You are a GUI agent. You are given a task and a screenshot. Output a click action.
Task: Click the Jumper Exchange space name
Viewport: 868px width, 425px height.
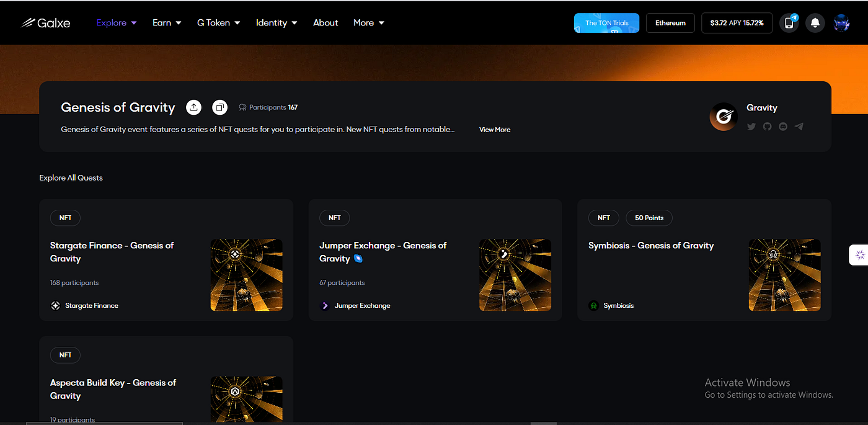(362, 305)
